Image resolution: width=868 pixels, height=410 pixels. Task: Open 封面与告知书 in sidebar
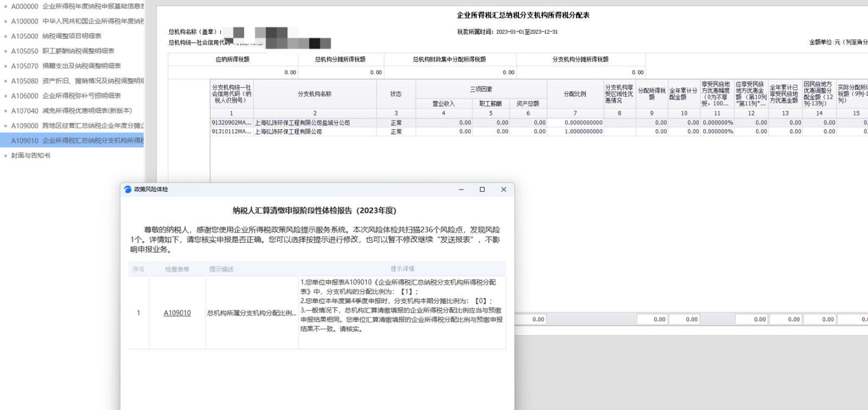(31, 155)
